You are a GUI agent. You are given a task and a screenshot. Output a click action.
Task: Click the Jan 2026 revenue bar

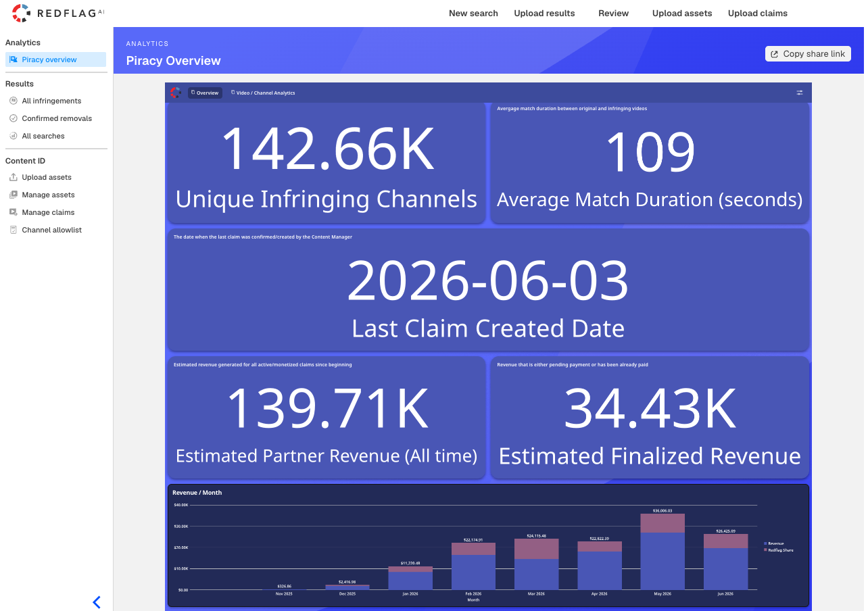pos(410,578)
